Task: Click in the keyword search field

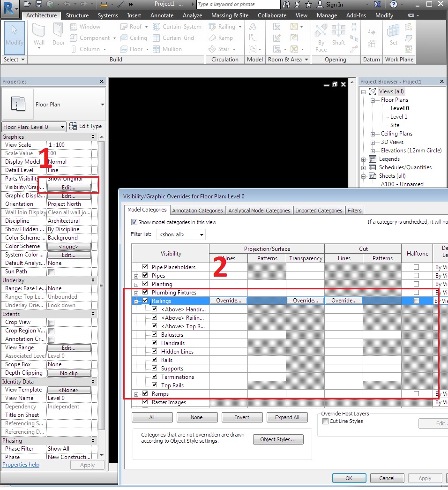Action: [x=239, y=4]
